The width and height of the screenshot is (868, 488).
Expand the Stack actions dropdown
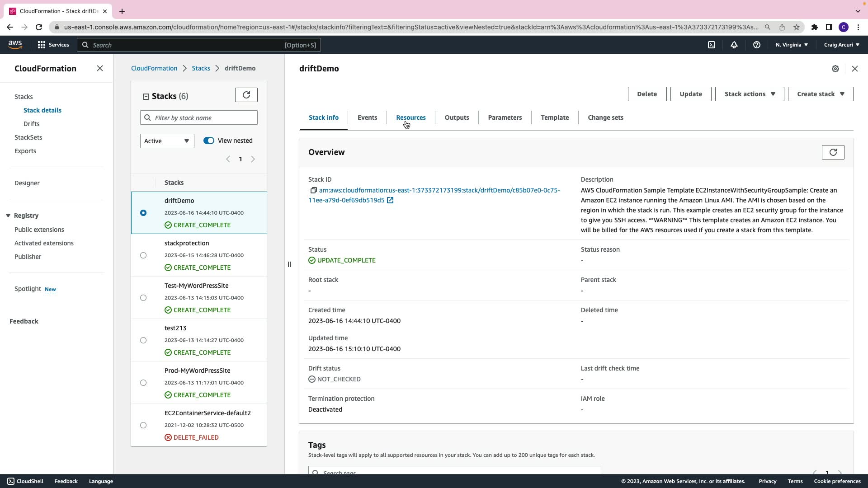[x=749, y=94]
